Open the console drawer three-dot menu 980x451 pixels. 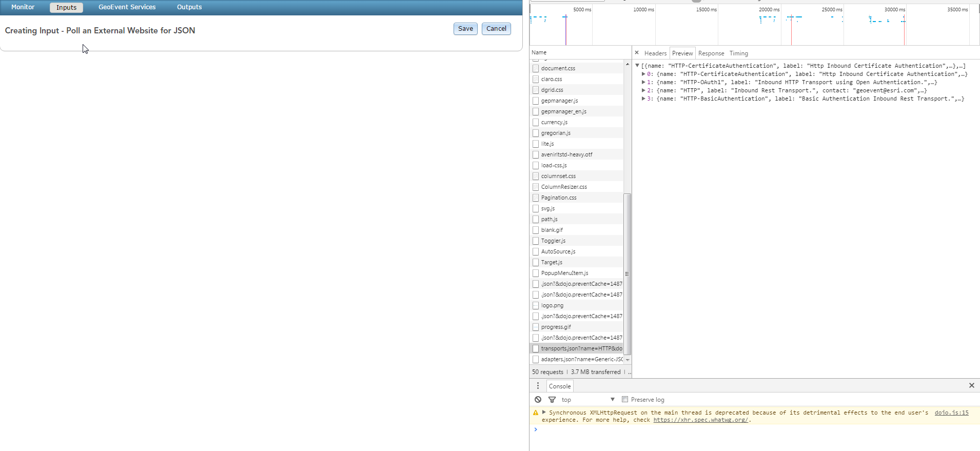[x=538, y=386]
